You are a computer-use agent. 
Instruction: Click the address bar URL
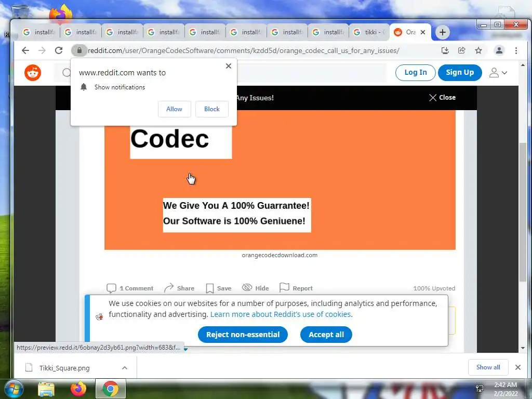(243, 50)
